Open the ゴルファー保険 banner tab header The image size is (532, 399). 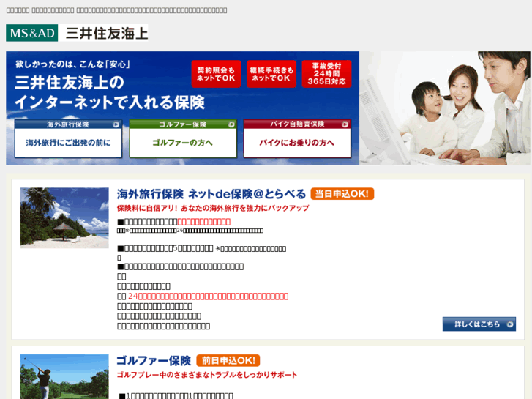[182, 124]
